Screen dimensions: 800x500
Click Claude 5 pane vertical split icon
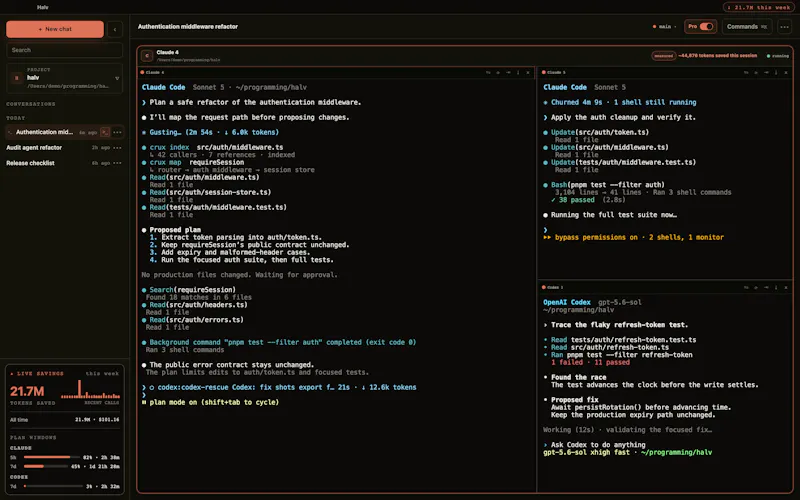pos(776,72)
